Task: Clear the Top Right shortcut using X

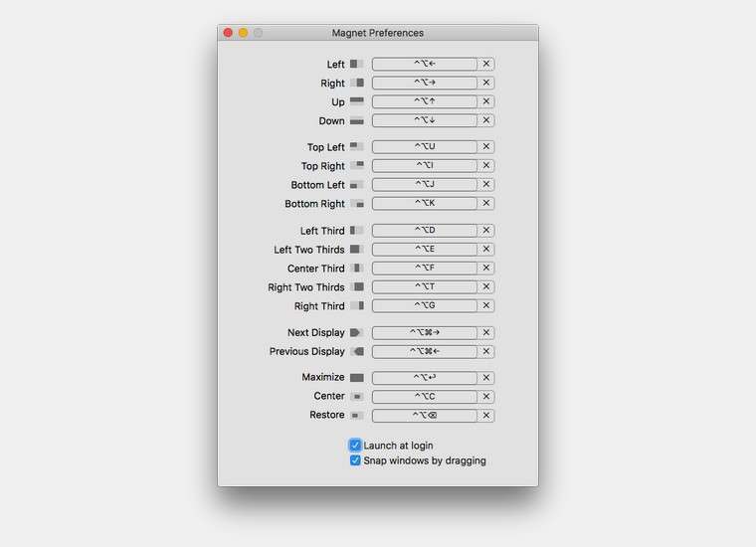Action: [x=486, y=166]
